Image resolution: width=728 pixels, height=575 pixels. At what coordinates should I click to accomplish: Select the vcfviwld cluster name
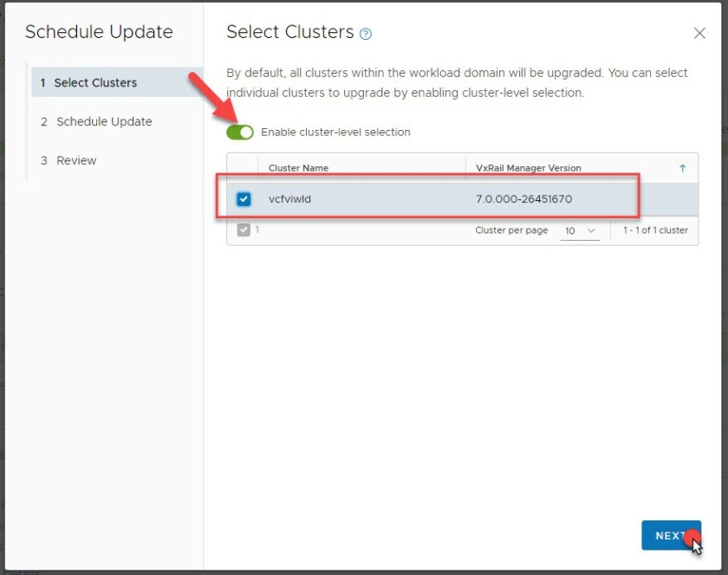point(289,199)
